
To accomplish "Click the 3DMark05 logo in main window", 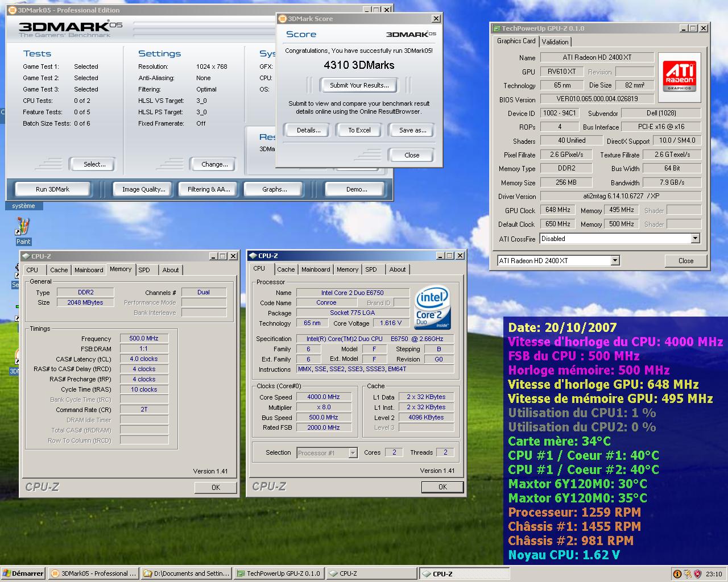I will point(71,30).
